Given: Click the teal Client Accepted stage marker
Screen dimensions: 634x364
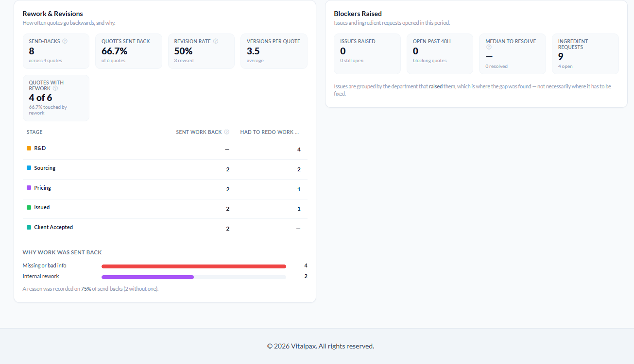Looking at the screenshot, I should coord(29,227).
